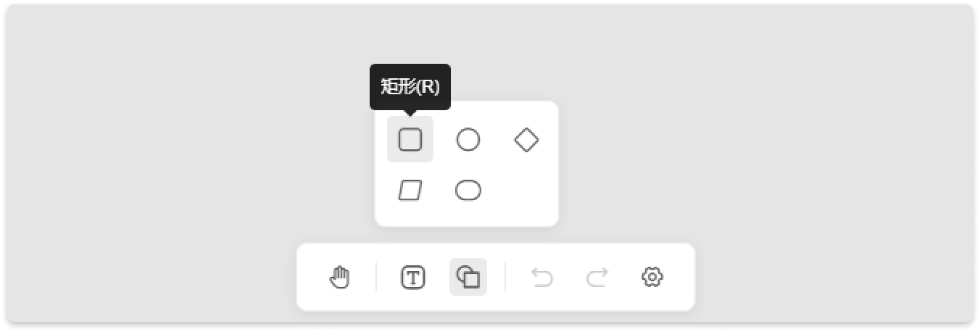Select the text tool
This screenshot has height=332, width=980.
pyautogui.click(x=413, y=277)
